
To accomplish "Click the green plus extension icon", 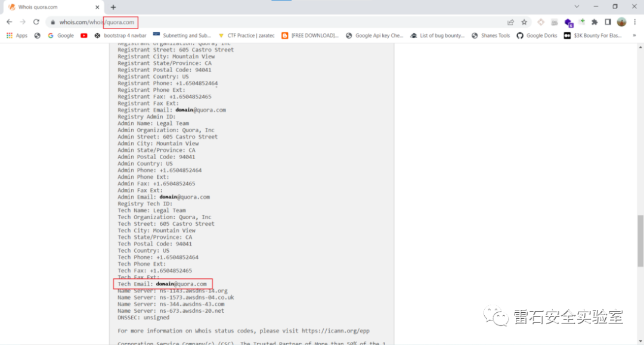I will click(x=582, y=21).
